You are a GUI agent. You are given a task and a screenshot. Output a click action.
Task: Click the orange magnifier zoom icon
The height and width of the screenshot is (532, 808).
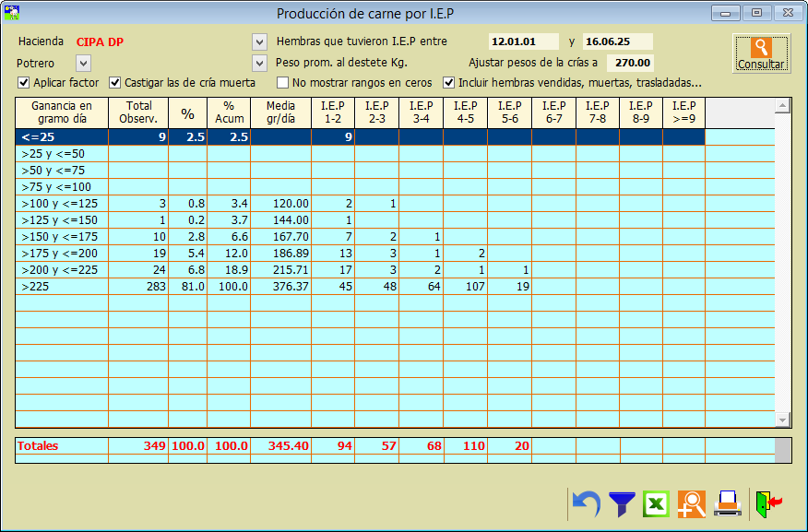(691, 503)
